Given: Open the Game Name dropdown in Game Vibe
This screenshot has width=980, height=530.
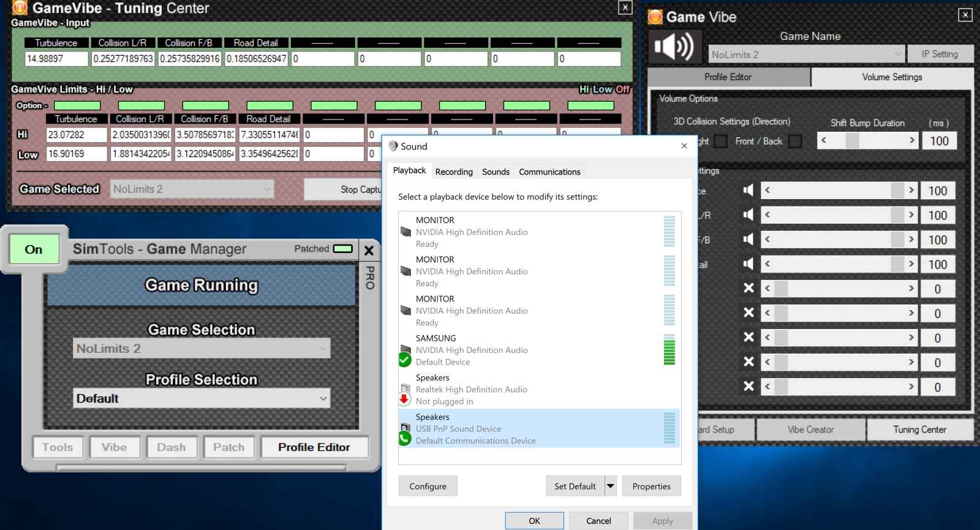Looking at the screenshot, I should pyautogui.click(x=807, y=55).
